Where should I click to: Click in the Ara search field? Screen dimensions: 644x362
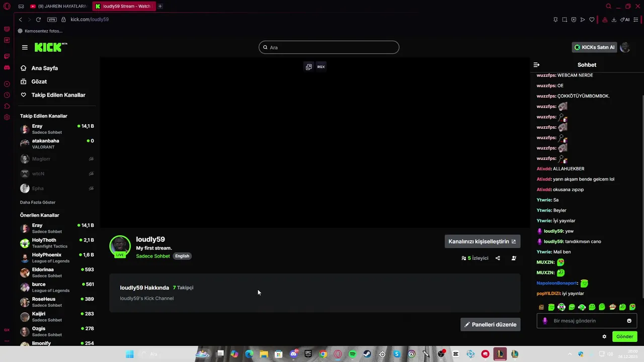pyautogui.click(x=329, y=47)
